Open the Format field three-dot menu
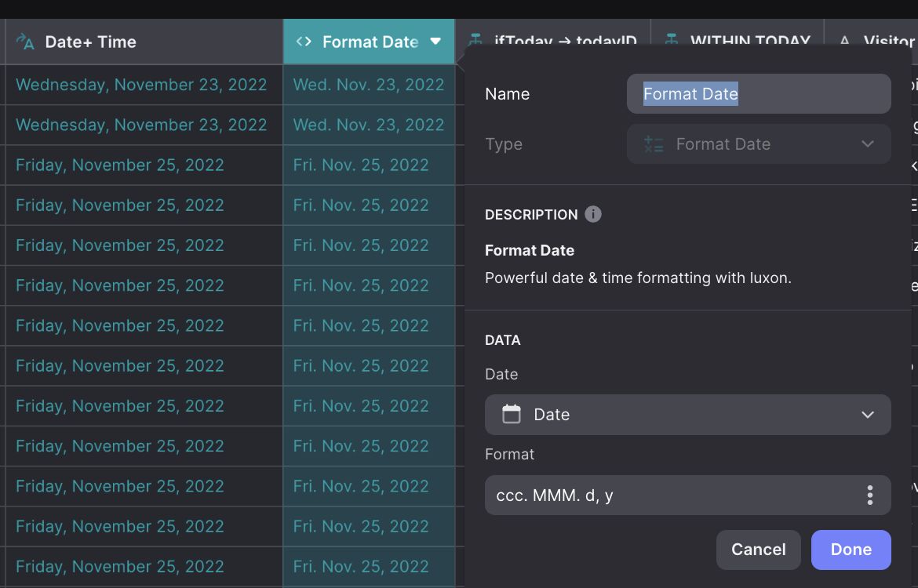 coord(869,495)
